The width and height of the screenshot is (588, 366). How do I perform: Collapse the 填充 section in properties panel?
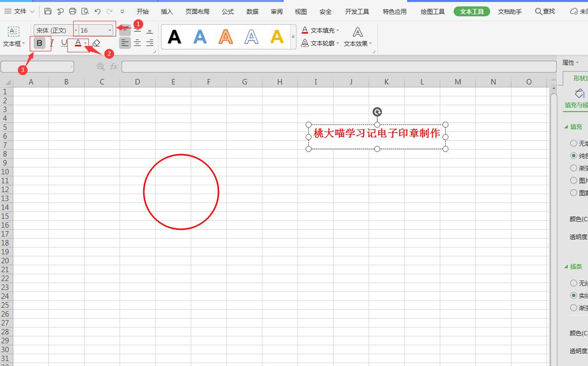pyautogui.click(x=567, y=127)
